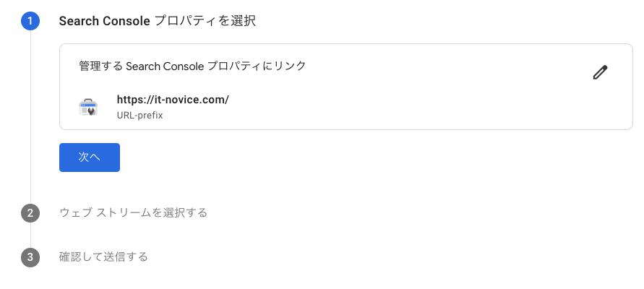This screenshot has height=289, width=644.
Task: Click the words Search Console in step 1 title
Action: 106,21
